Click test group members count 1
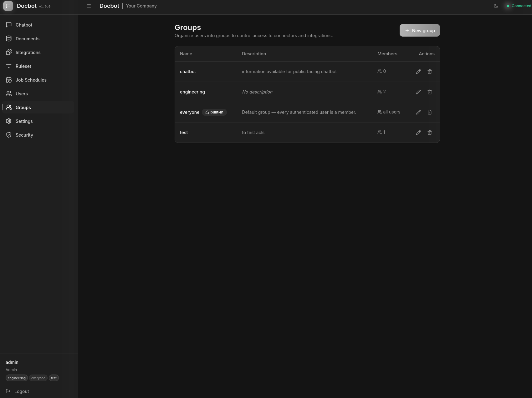Image resolution: width=532 pixels, height=398 pixels. click(381, 132)
